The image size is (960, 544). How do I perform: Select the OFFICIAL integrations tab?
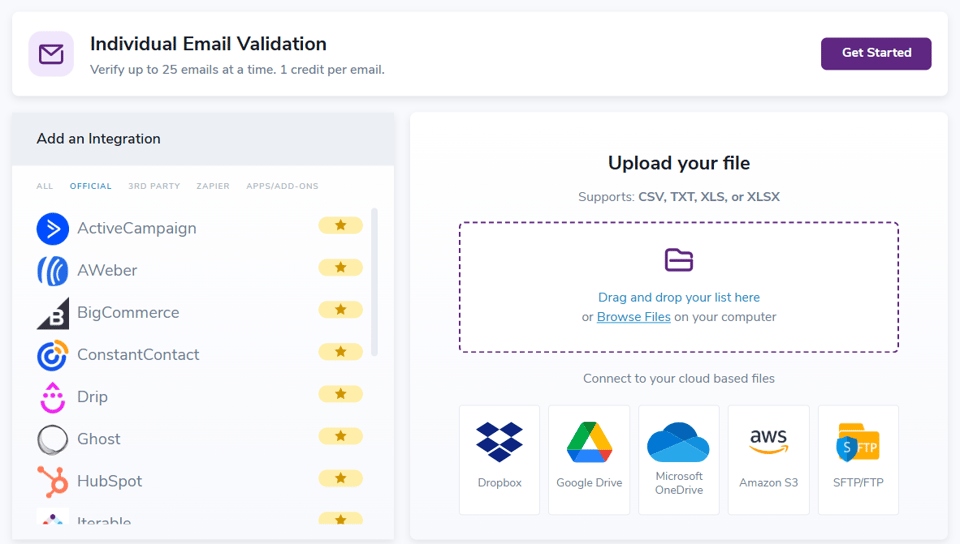pyautogui.click(x=91, y=186)
